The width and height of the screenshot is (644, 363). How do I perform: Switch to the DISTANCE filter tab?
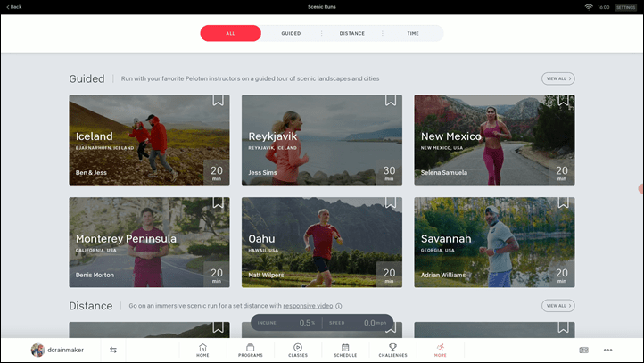pos(352,33)
